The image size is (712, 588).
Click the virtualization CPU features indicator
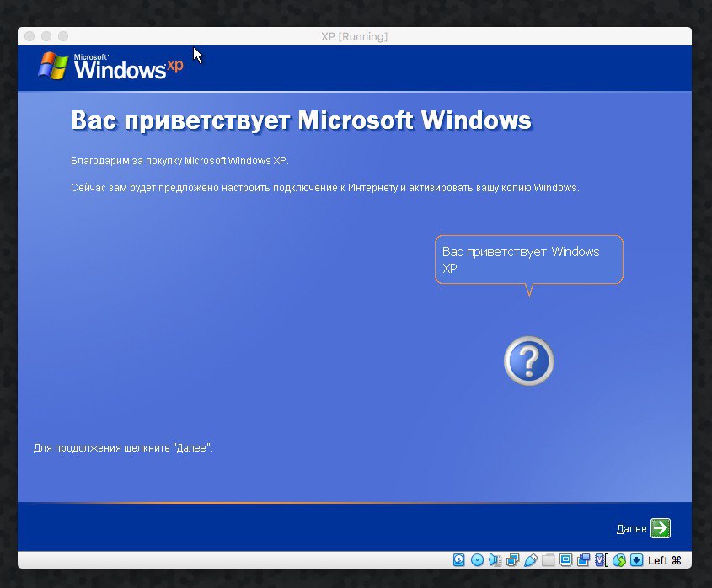pos(602,560)
